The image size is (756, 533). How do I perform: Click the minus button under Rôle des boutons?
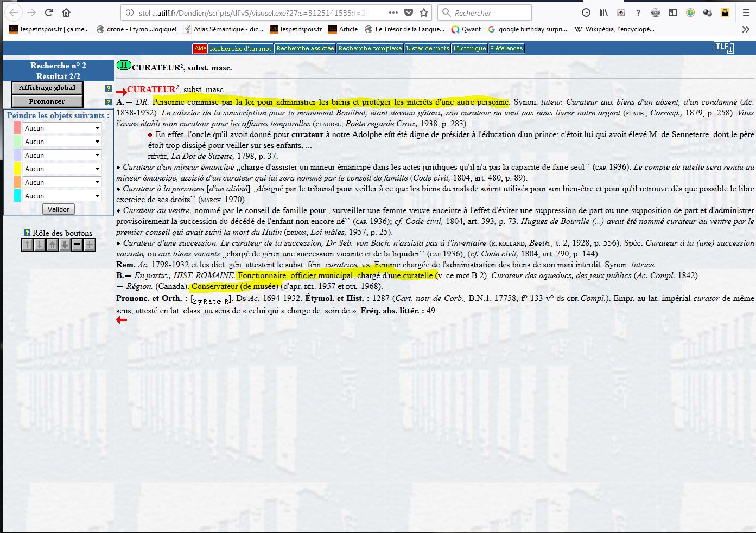click(77, 245)
